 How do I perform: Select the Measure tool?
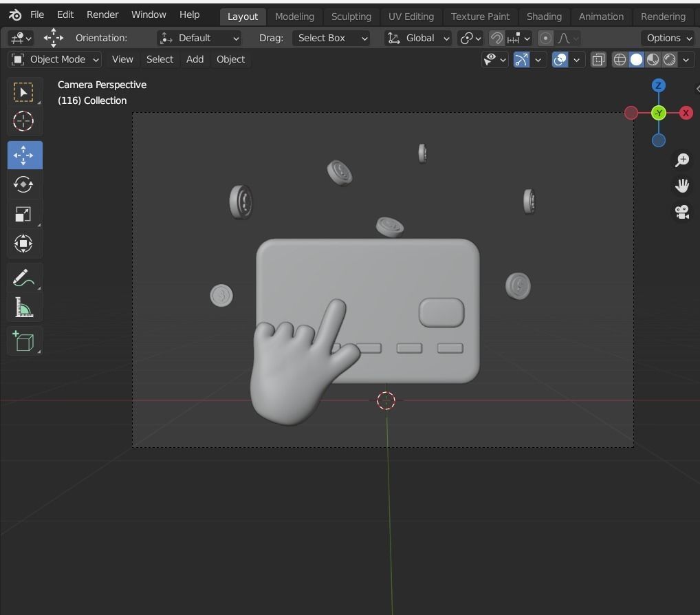point(23,307)
